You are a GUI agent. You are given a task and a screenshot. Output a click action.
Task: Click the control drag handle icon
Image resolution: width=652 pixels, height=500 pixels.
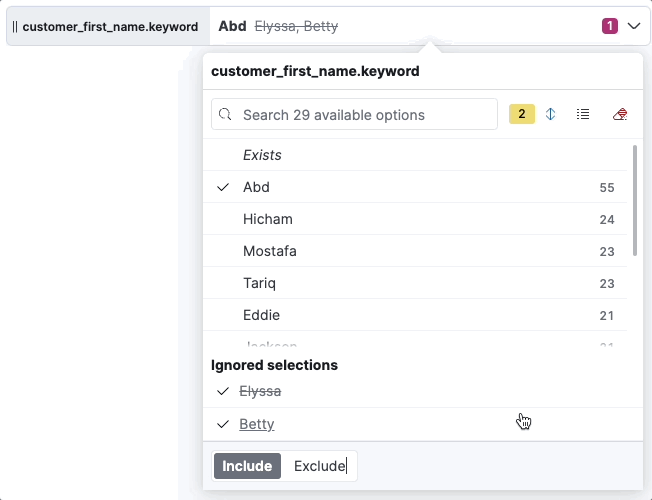point(15,27)
